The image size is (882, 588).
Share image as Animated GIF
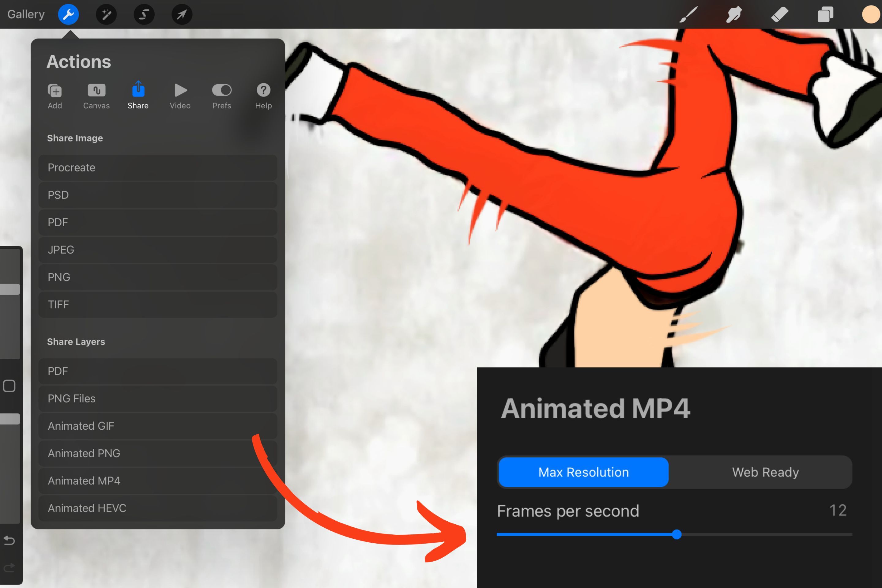(x=157, y=426)
